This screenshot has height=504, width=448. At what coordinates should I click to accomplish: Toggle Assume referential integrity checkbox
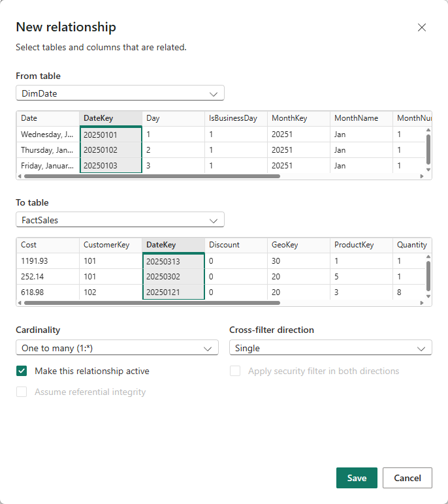(x=22, y=392)
